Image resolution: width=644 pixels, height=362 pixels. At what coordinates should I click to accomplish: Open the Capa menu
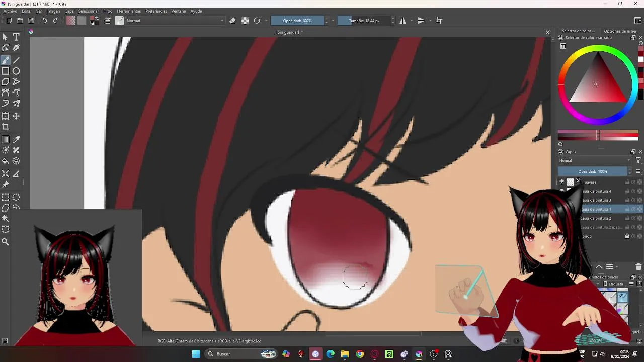pos(69,11)
